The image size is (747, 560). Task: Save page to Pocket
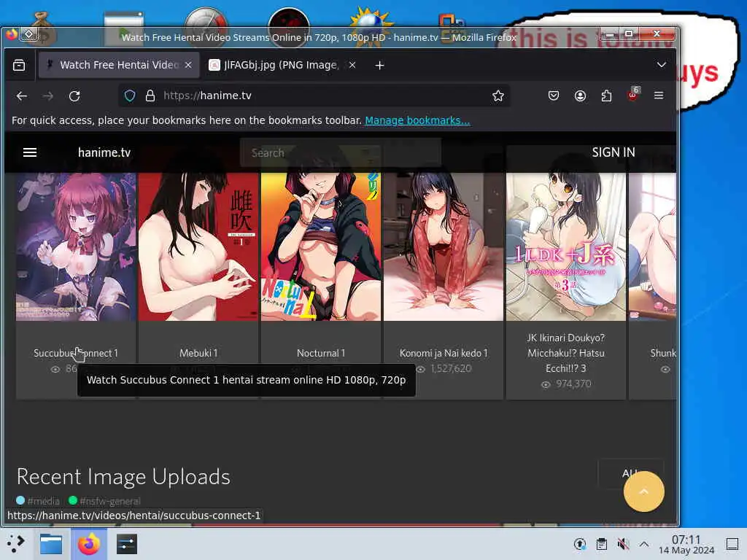pyautogui.click(x=553, y=96)
